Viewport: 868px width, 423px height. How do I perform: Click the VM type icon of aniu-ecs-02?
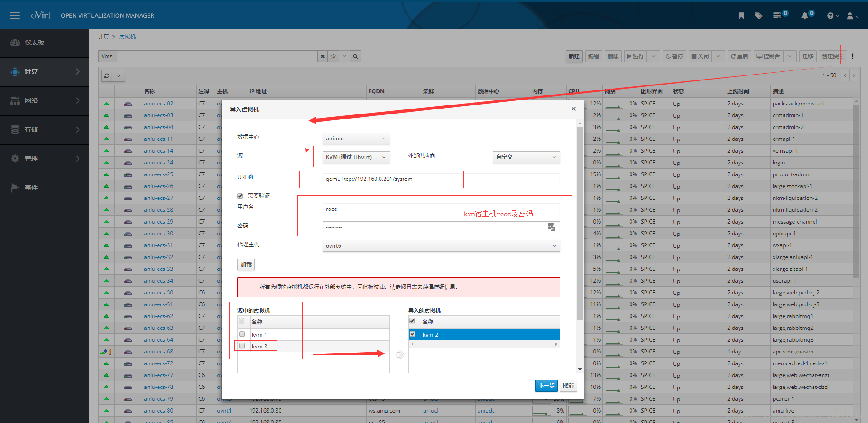128,104
